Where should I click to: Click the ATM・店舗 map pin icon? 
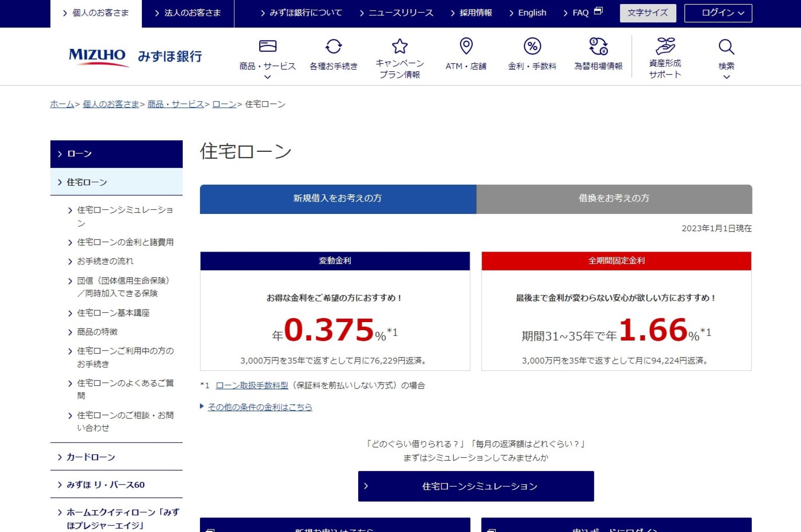(x=466, y=46)
